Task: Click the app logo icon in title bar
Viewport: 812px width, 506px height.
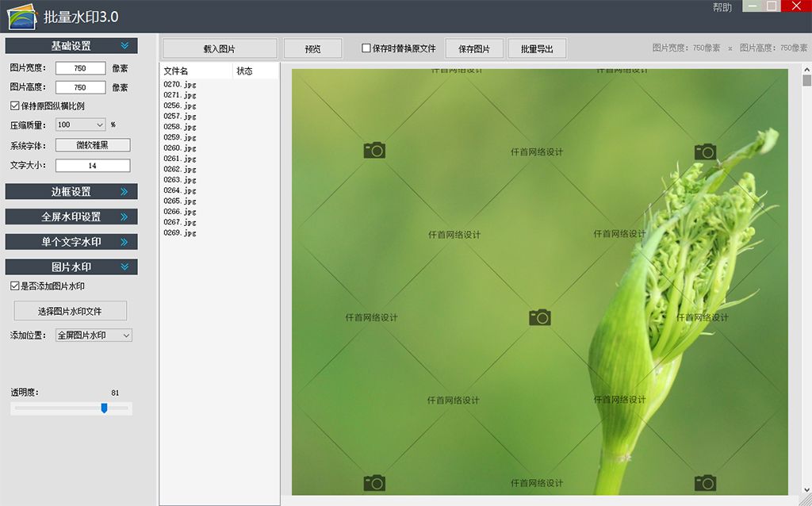Action: (22, 16)
